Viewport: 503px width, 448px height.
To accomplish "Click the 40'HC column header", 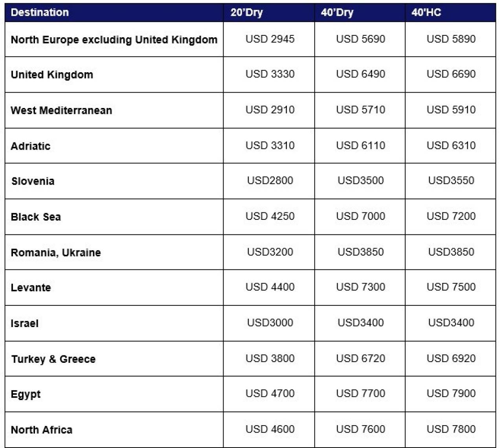I will [x=426, y=13].
